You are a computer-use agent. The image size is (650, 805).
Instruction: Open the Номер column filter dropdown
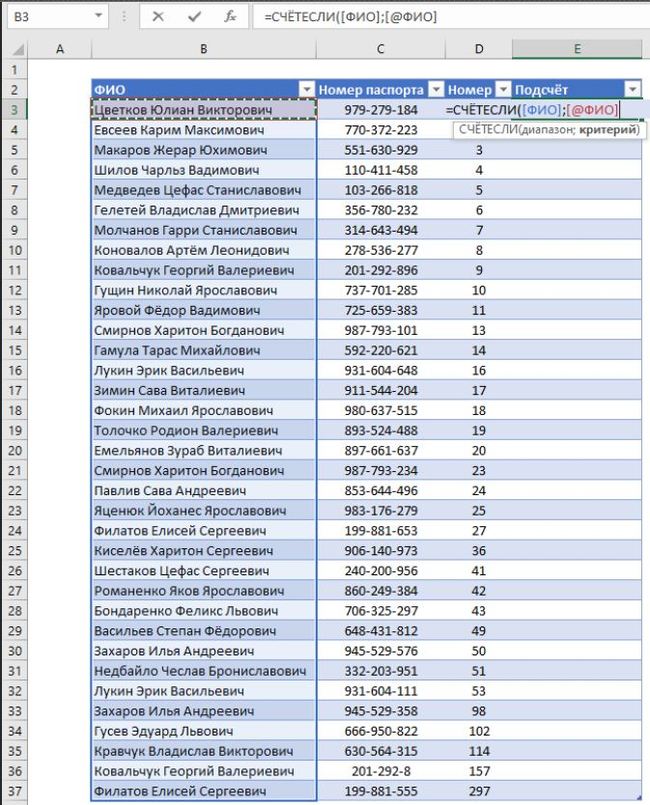click(x=504, y=90)
